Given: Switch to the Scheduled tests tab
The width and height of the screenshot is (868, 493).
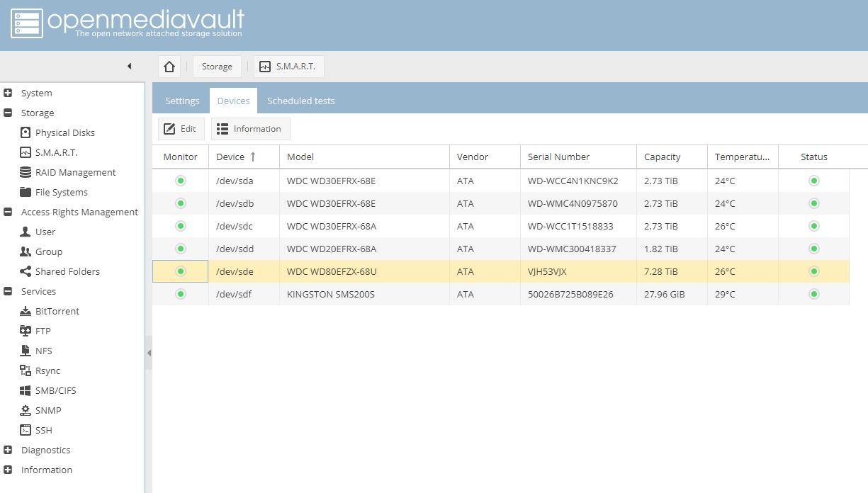Looking at the screenshot, I should point(300,101).
